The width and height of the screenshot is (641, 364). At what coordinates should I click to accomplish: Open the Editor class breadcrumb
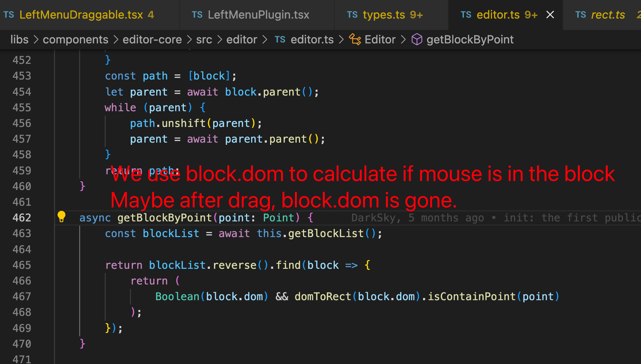(x=380, y=39)
